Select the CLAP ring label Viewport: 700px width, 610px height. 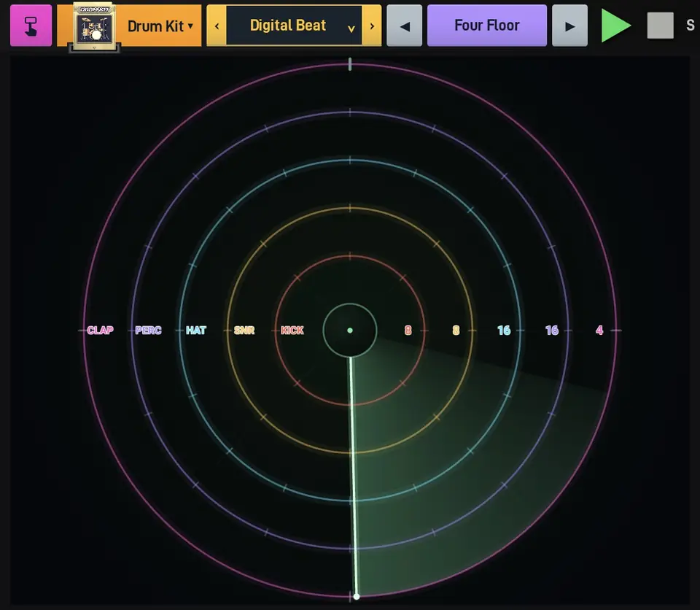point(100,331)
